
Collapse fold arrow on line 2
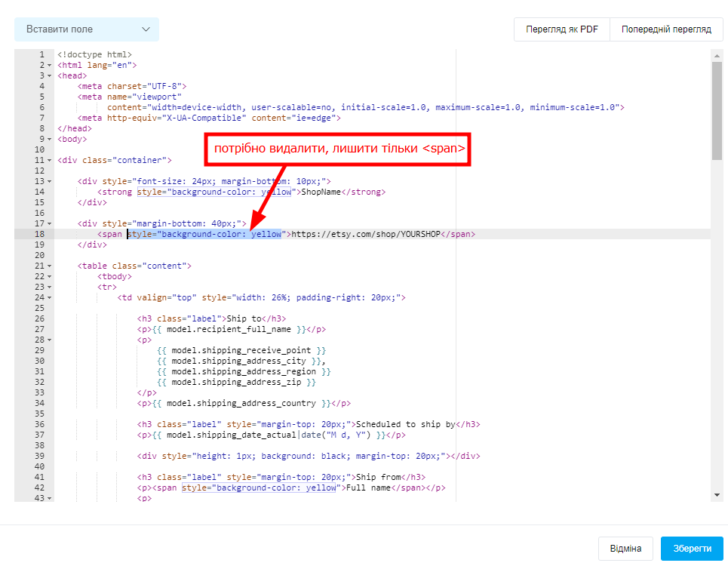(x=50, y=66)
